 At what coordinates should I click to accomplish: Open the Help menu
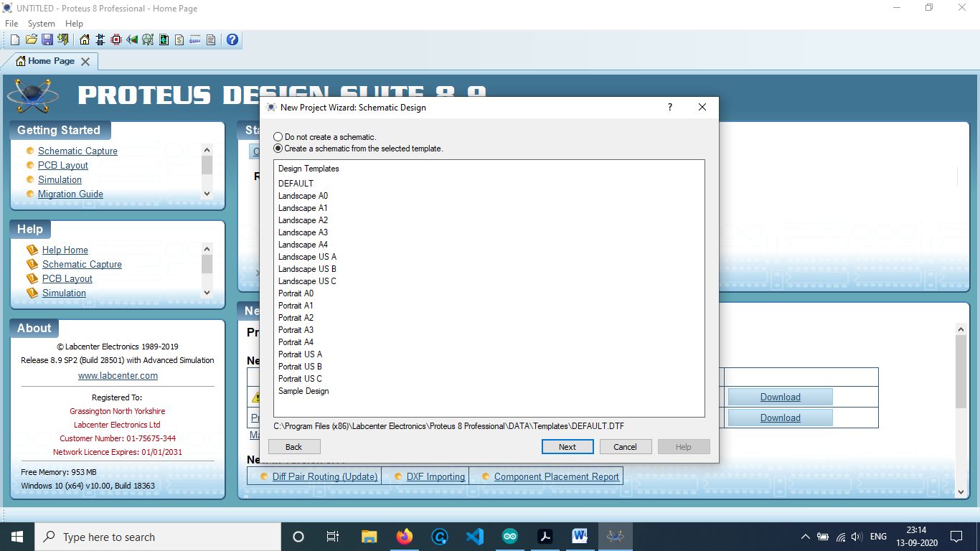pos(74,24)
